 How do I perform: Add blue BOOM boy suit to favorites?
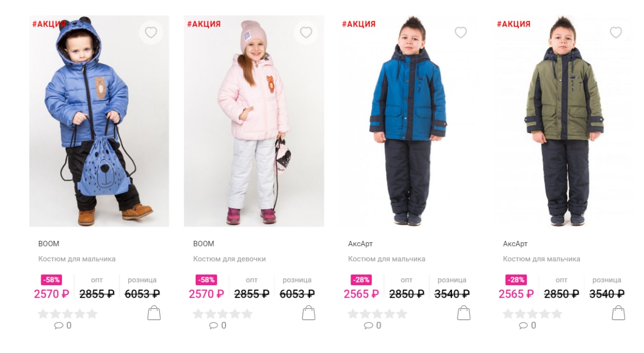point(151,33)
